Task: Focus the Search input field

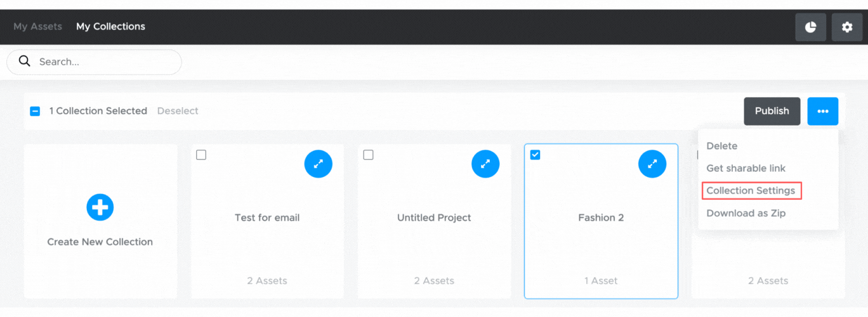Action: (x=94, y=61)
